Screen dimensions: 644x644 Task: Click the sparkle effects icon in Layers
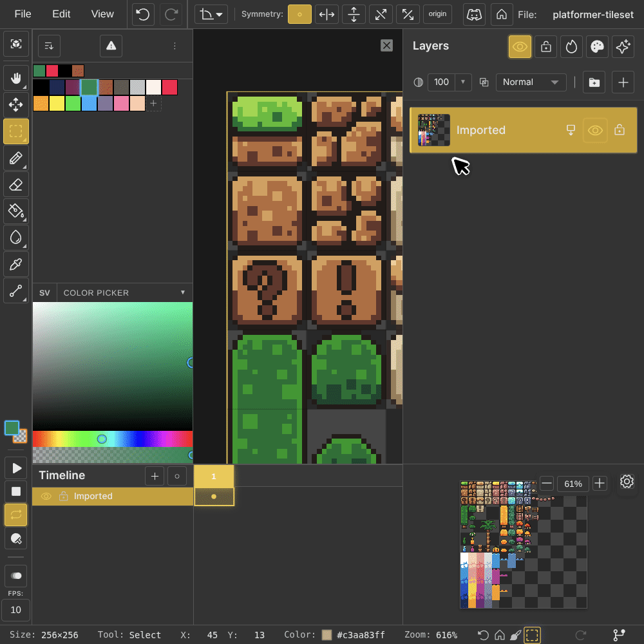pos(623,46)
